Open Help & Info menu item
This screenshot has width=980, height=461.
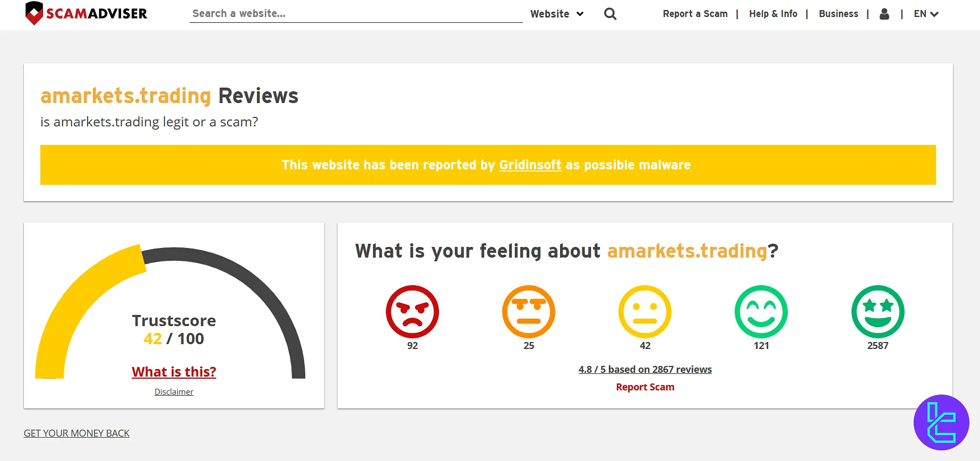(772, 14)
